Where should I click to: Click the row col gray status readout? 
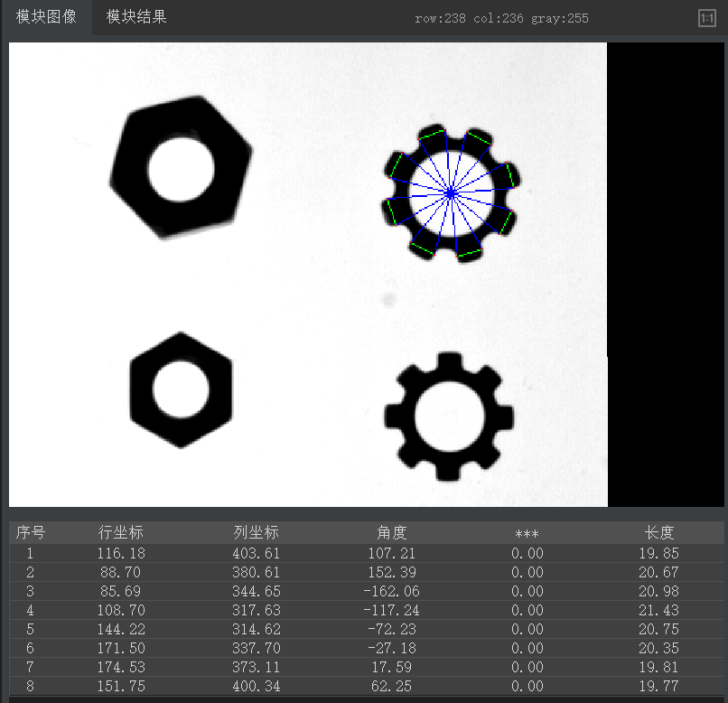tap(501, 19)
